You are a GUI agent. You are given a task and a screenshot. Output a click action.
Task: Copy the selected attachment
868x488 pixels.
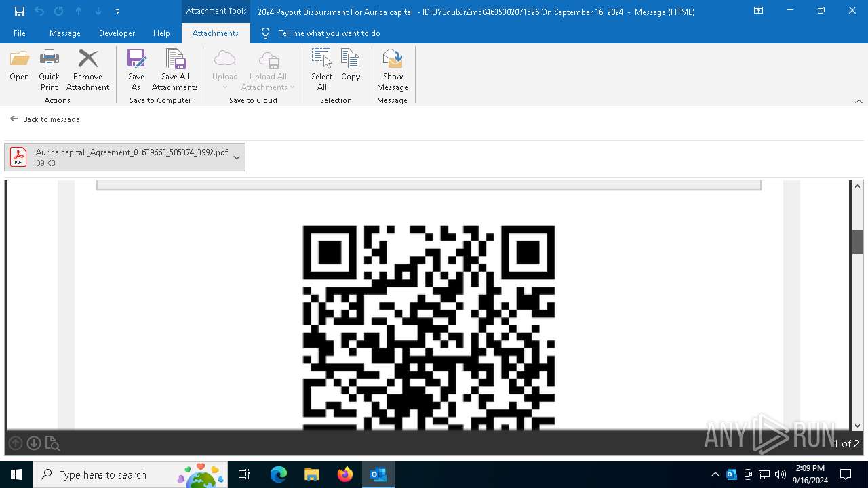pyautogui.click(x=351, y=66)
